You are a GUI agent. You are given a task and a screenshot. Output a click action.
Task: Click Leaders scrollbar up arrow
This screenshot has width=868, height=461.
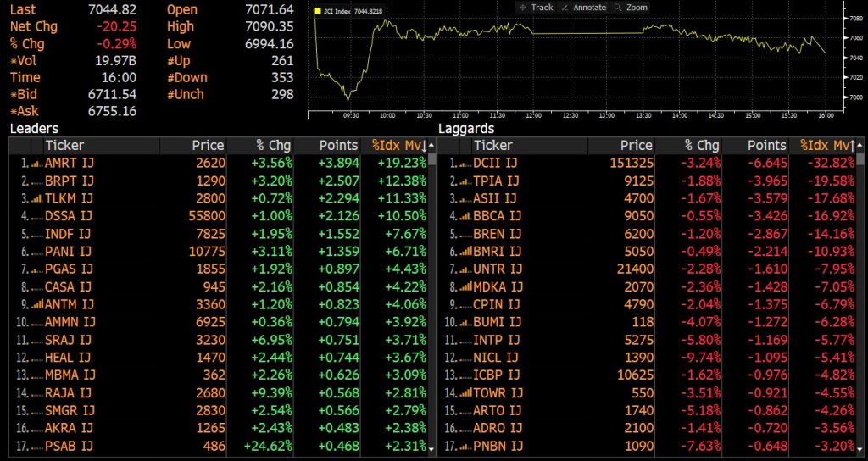[x=432, y=146]
